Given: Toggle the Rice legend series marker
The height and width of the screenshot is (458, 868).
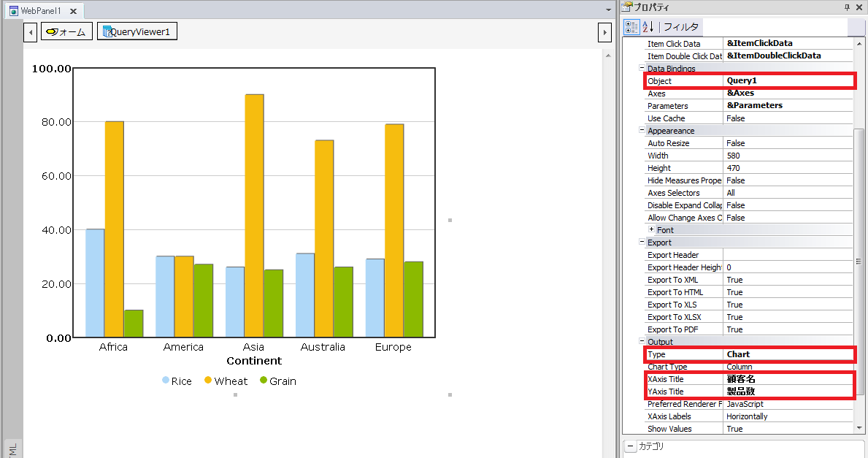Looking at the screenshot, I should pos(166,381).
